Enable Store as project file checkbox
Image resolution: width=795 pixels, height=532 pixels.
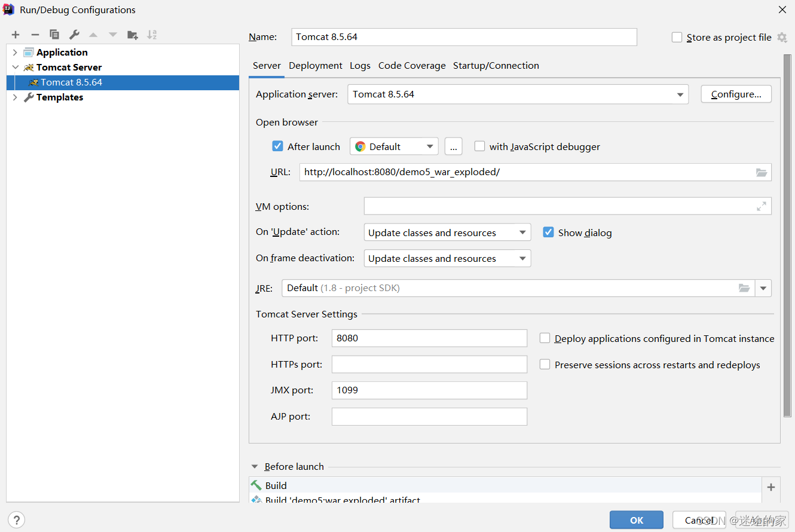pos(677,37)
